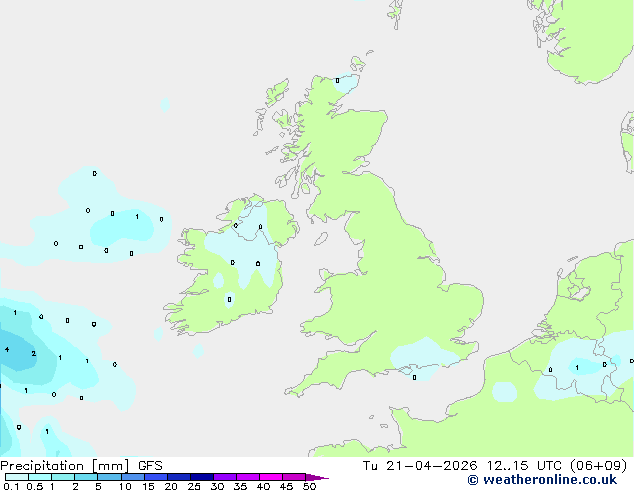This screenshot has width=634, height=490.
Task: Click the '10' legend scale label
Action: (125, 486)
